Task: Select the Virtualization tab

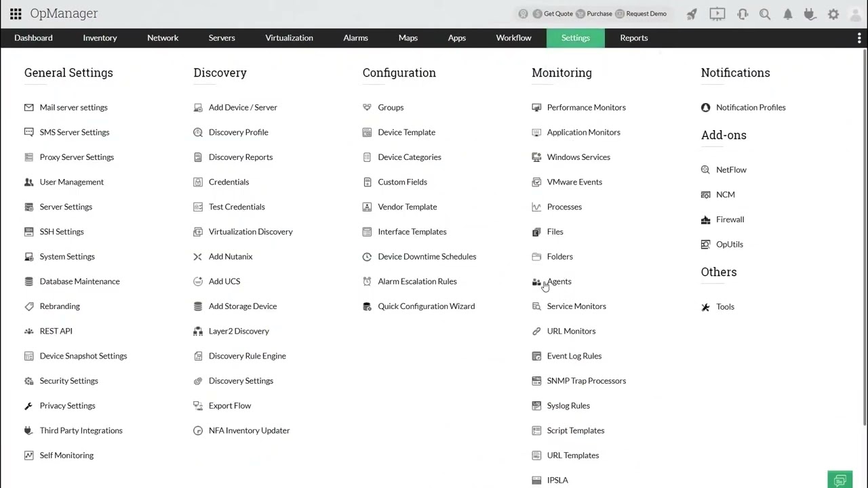Action: [x=289, y=38]
